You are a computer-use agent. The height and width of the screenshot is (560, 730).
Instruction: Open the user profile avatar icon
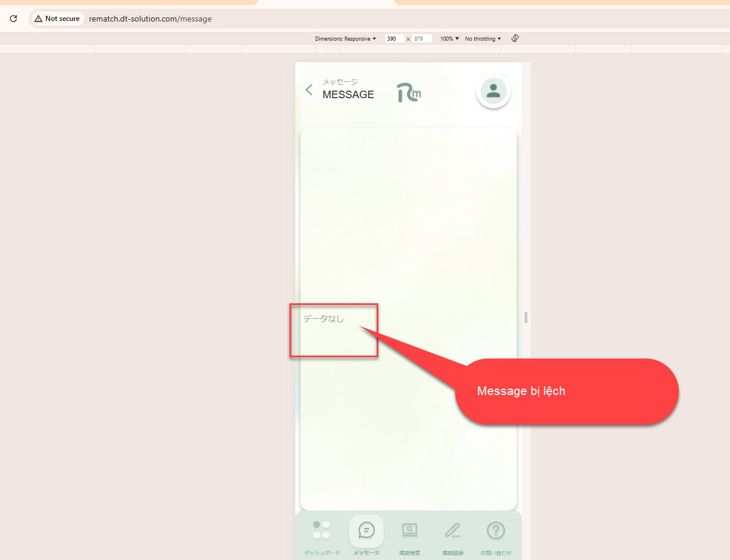pos(493,91)
